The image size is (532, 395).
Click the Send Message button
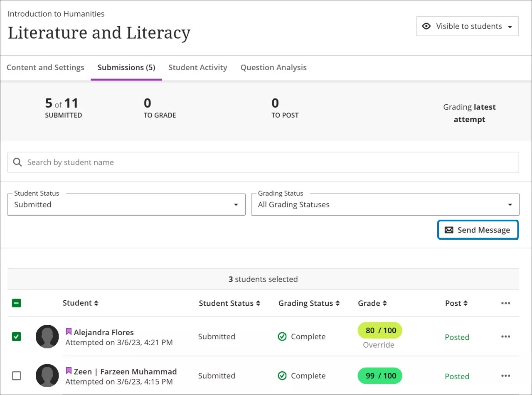(x=478, y=230)
